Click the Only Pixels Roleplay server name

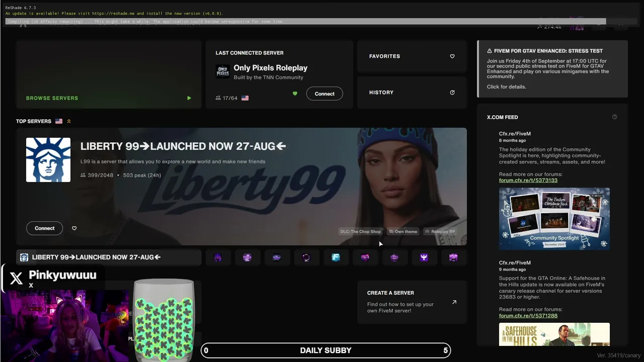tap(270, 68)
